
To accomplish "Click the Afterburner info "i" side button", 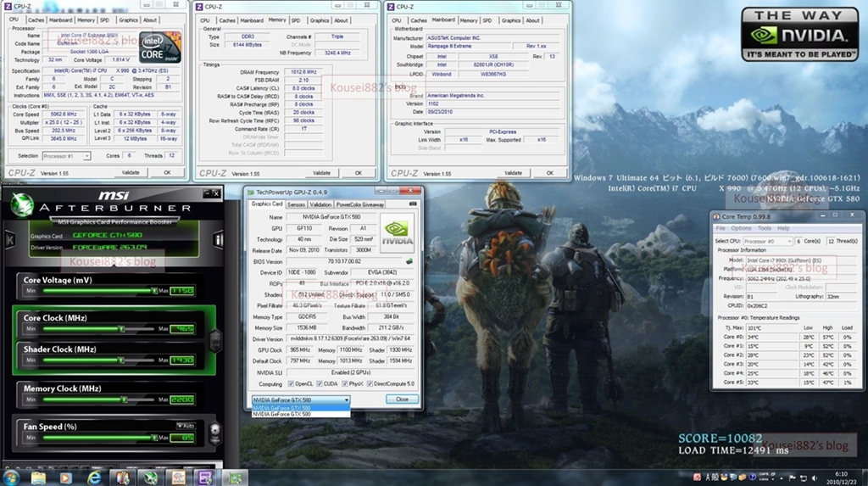I will (x=218, y=239).
